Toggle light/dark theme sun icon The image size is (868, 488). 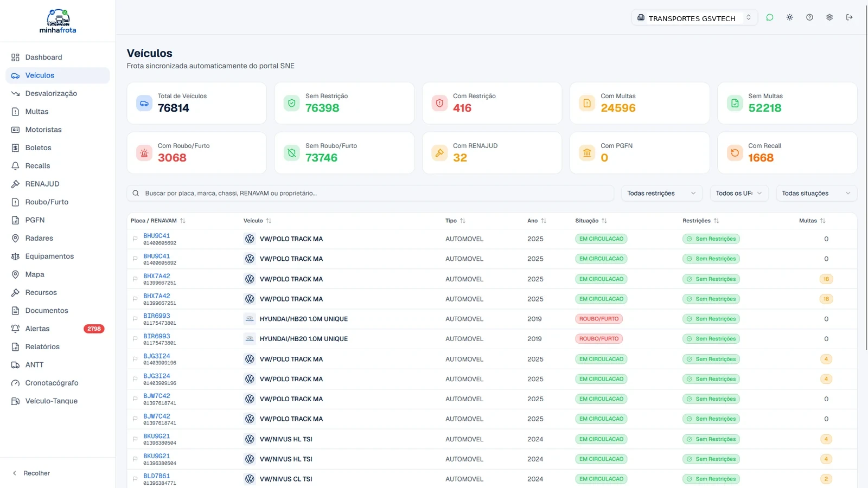pos(789,17)
